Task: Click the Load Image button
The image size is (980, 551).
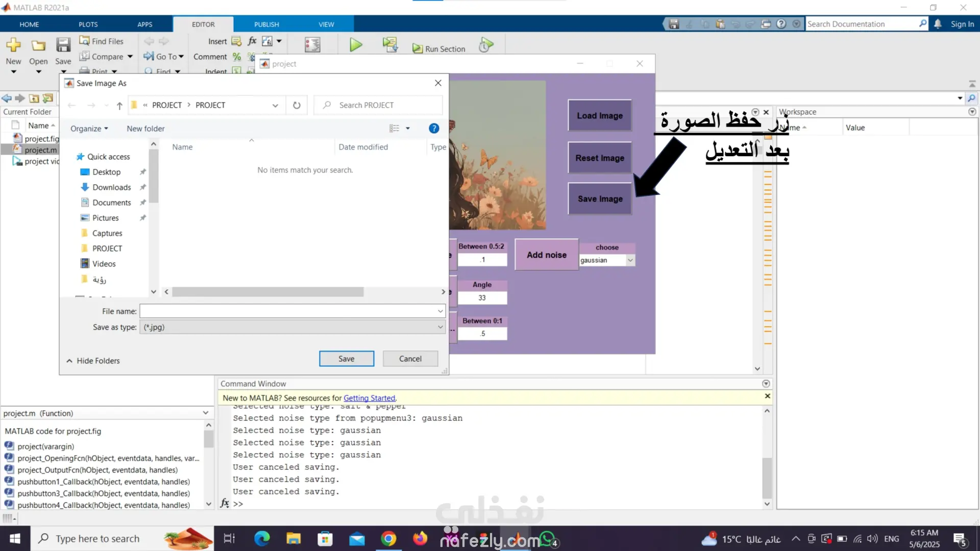Action: click(600, 116)
